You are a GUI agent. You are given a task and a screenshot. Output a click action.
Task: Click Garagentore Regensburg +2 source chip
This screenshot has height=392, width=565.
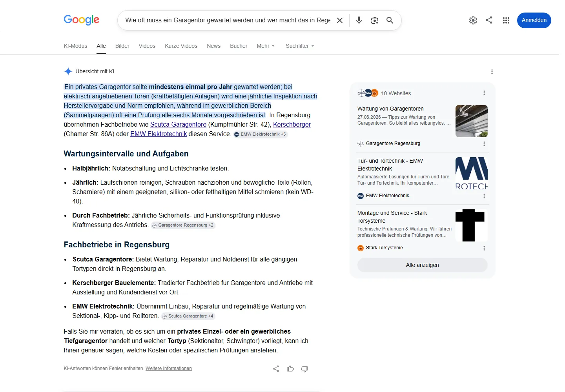point(183,225)
